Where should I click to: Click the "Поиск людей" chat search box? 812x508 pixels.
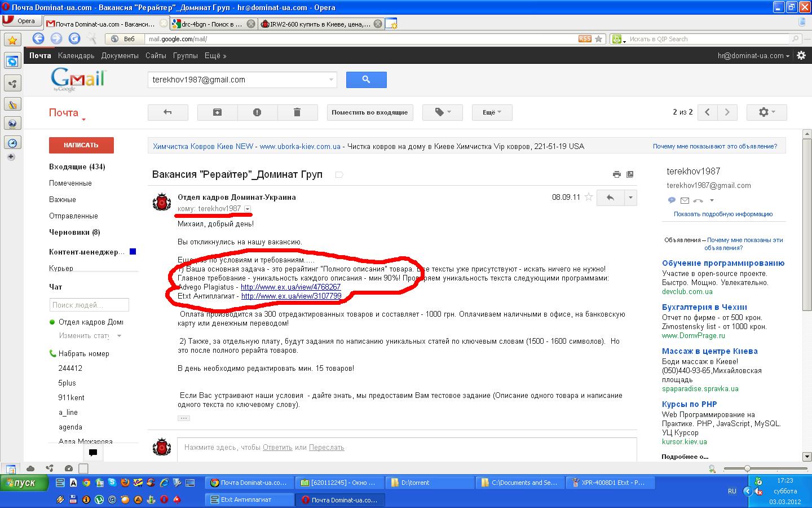pos(89,305)
